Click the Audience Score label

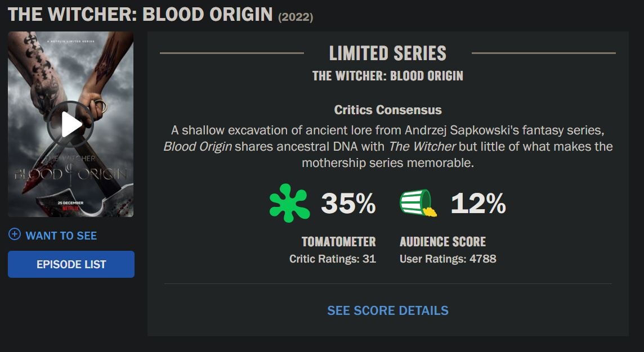click(x=442, y=242)
